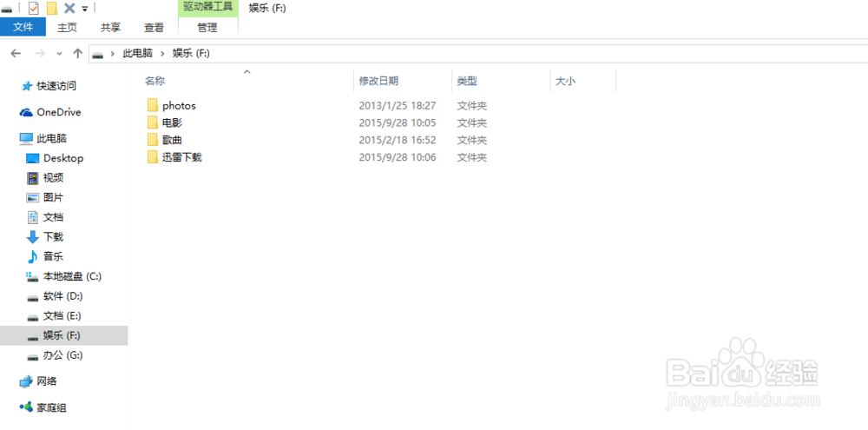Expand the chevron before 此电脑 in address bar
This screenshot has width=868, height=430.
pos(112,53)
